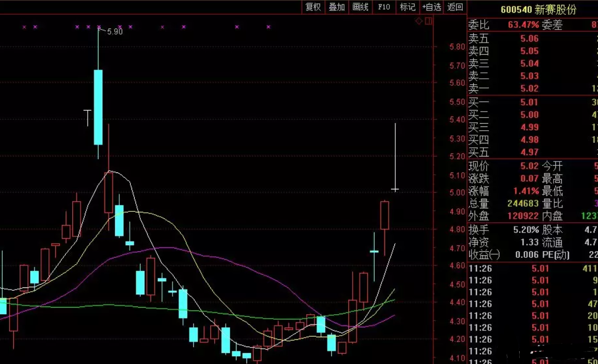The height and width of the screenshot is (364, 598).
Task: Click the 量比 label
Action: point(552,204)
